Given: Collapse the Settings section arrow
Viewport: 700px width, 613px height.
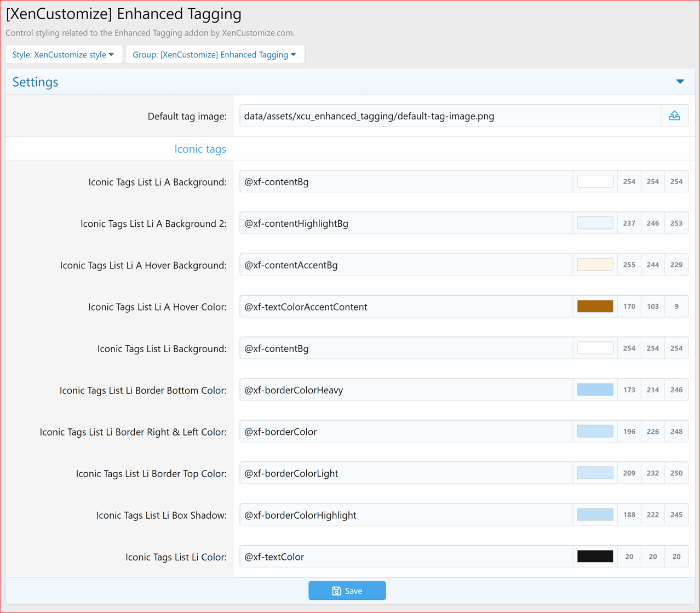Looking at the screenshot, I should click(680, 82).
